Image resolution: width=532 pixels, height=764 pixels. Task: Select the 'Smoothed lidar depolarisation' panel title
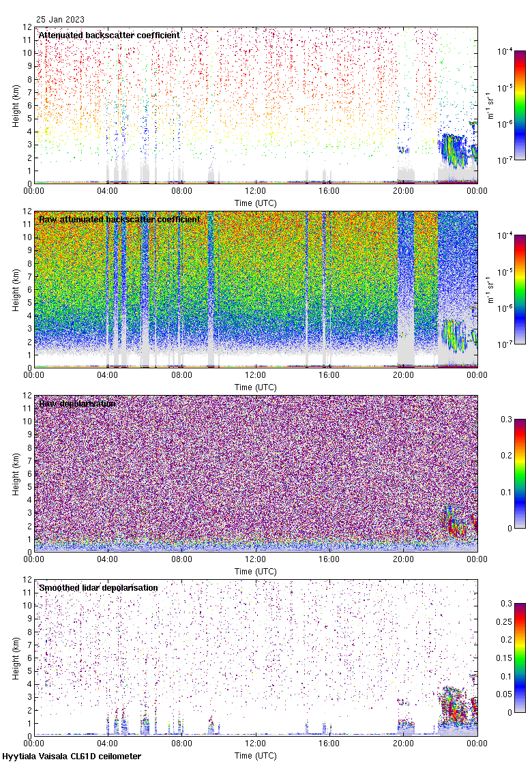tap(98, 587)
